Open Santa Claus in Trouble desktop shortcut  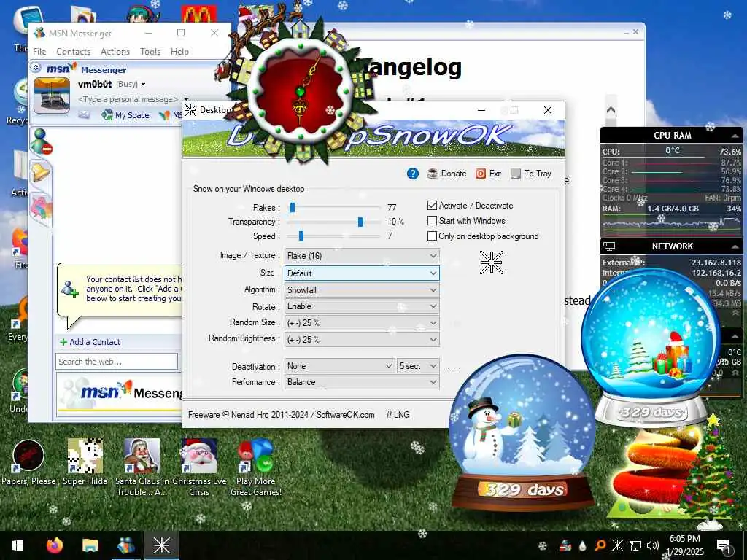click(x=142, y=467)
